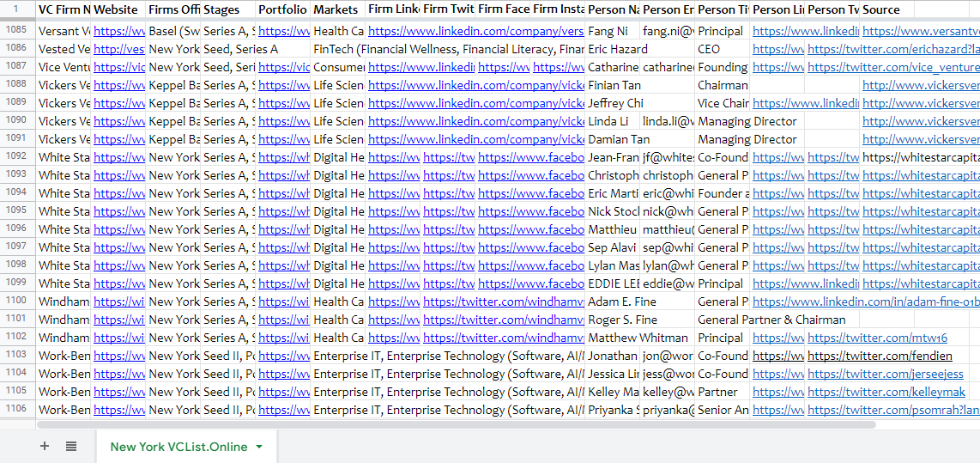Open New York VCList.Online tab dropdown arrow
The height and width of the screenshot is (463, 980).
coord(259,447)
